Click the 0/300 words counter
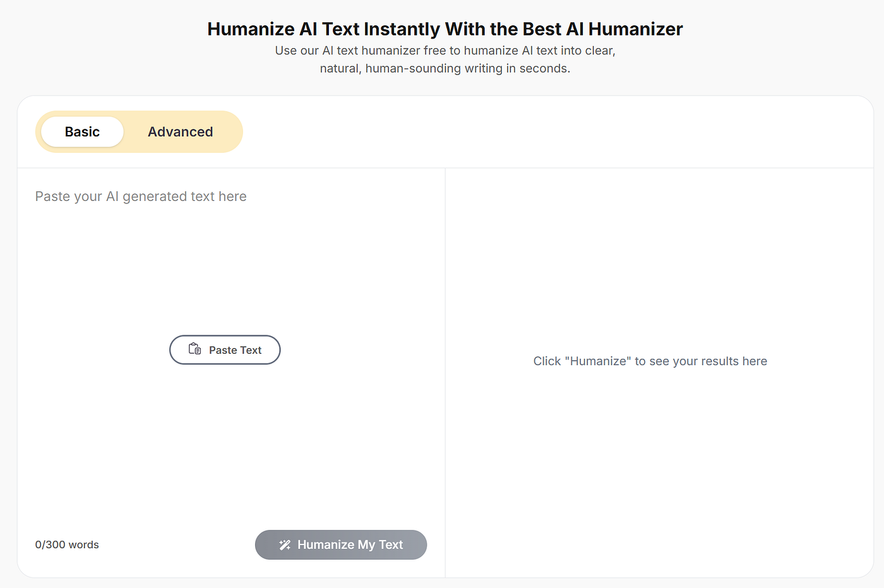 tap(67, 544)
